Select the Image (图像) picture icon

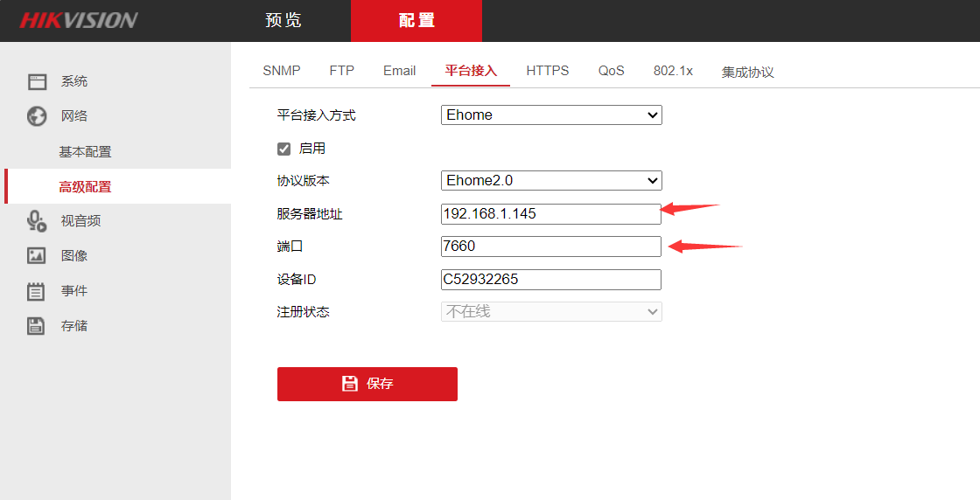coord(37,256)
